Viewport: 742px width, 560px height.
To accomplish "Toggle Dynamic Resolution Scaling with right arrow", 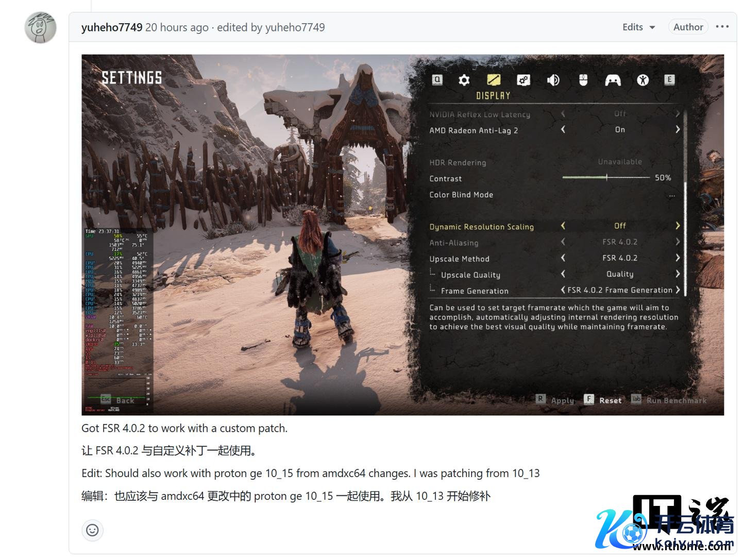I will click(678, 226).
